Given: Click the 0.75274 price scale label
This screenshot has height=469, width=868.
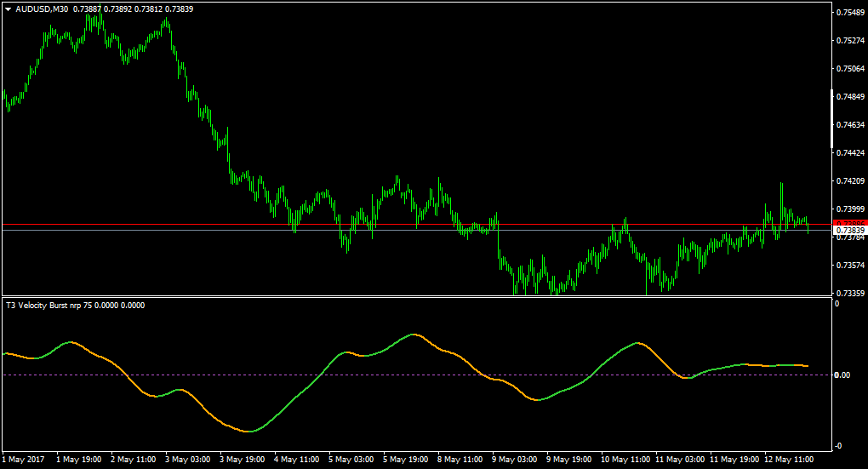Looking at the screenshot, I should pyautogui.click(x=850, y=40).
